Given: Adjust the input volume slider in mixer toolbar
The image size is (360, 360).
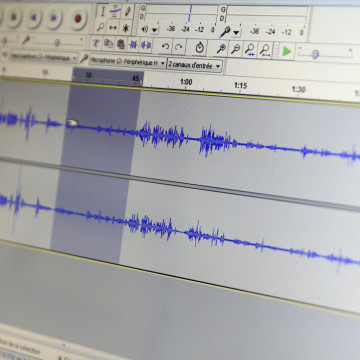Looking at the screenshot, I should (57, 42).
